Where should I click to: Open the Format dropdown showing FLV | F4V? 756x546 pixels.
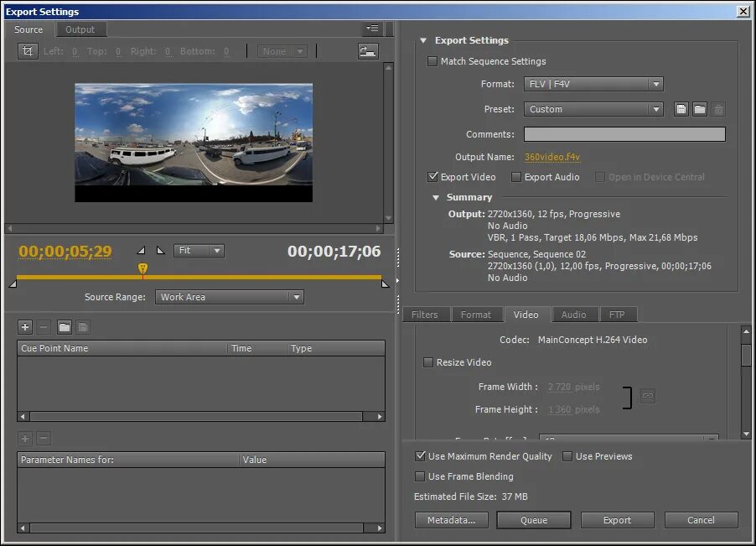593,84
